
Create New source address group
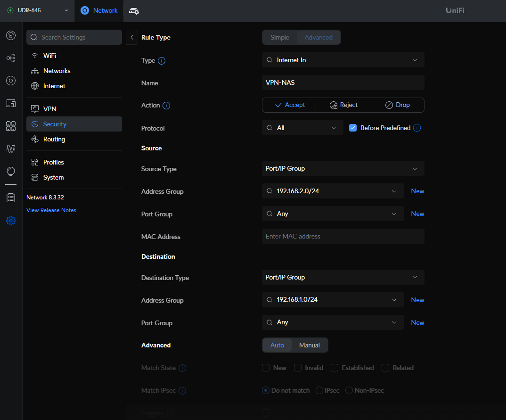tap(417, 191)
